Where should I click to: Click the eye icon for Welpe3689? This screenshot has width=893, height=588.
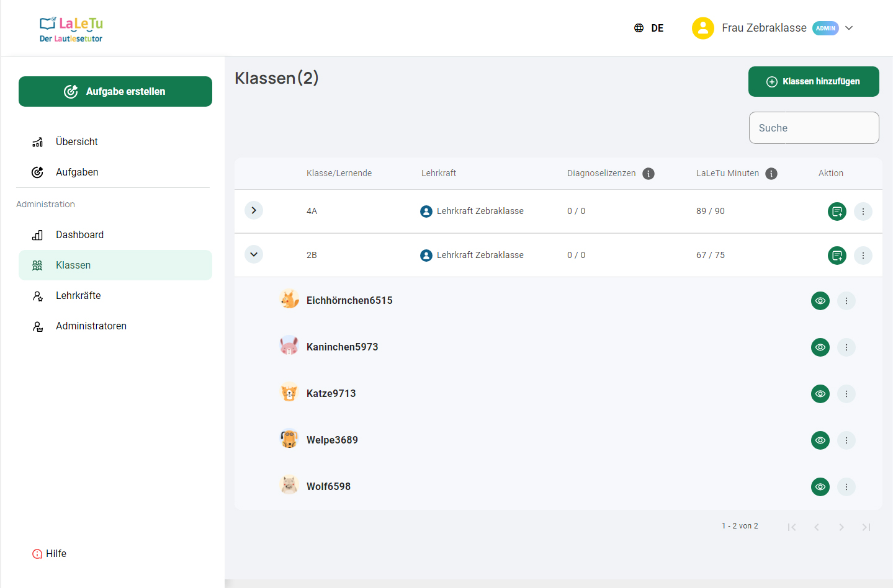[x=820, y=440]
